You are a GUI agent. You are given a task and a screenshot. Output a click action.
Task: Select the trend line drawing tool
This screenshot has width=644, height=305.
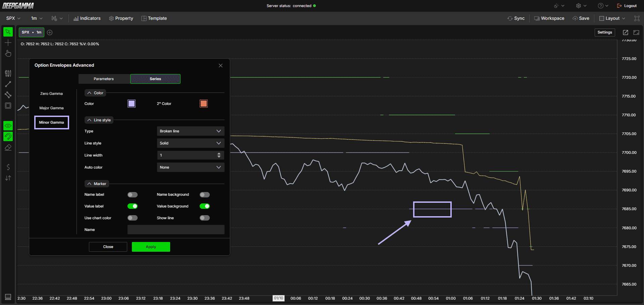pyautogui.click(x=8, y=84)
